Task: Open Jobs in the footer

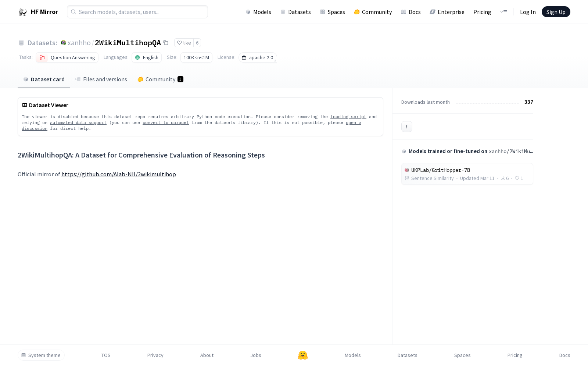Action: (x=256, y=355)
